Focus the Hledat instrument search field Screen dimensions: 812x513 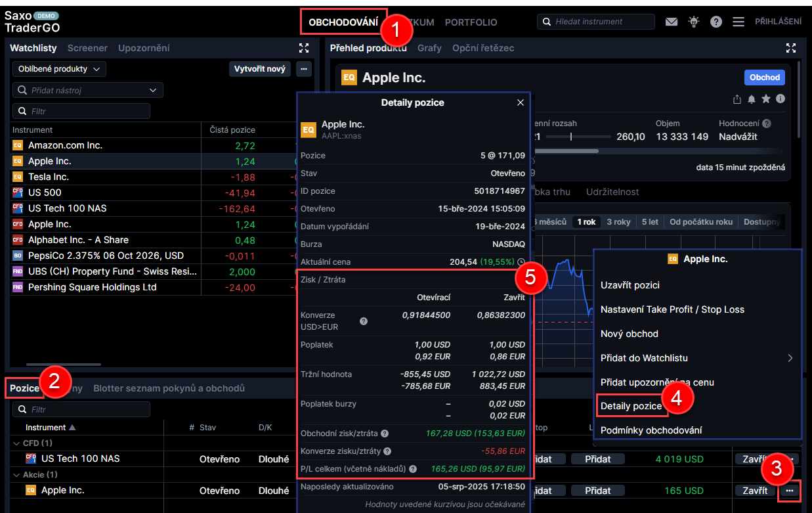pyautogui.click(x=596, y=22)
